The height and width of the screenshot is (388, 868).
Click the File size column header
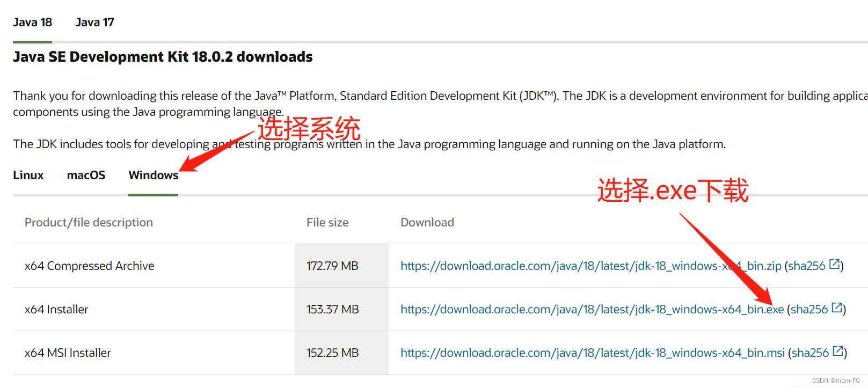coord(327,222)
